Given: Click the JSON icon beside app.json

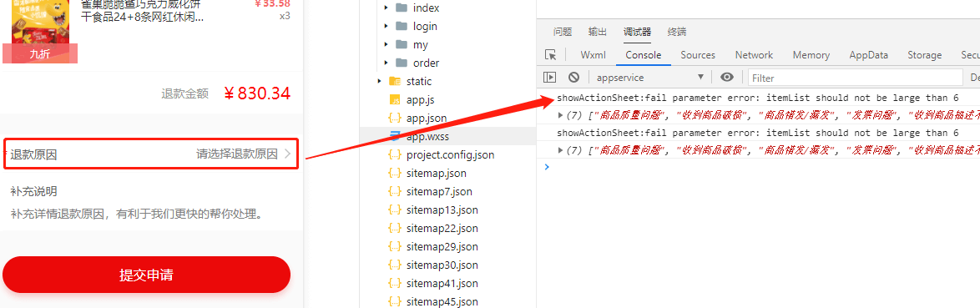Looking at the screenshot, I should (394, 118).
